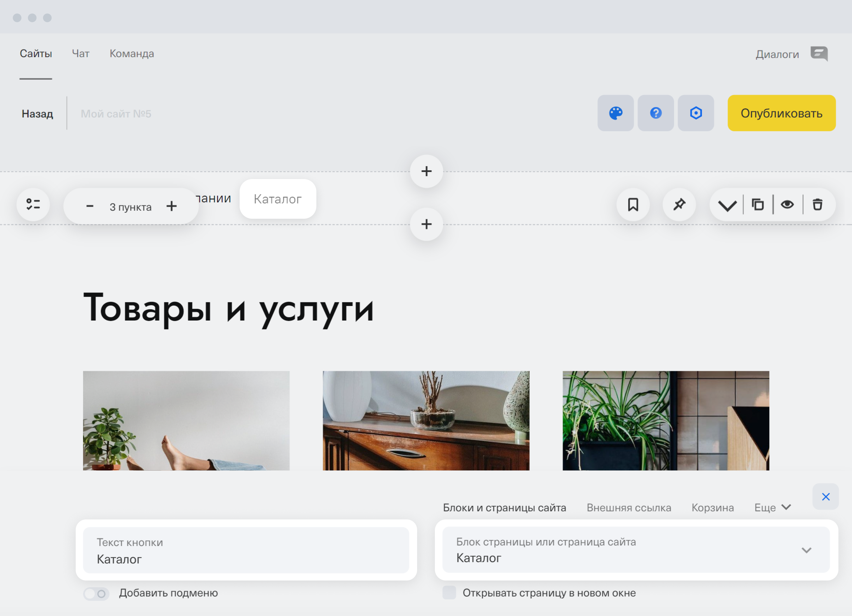Open the color palette design settings
Image resolution: width=852 pixels, height=616 pixels.
point(615,113)
